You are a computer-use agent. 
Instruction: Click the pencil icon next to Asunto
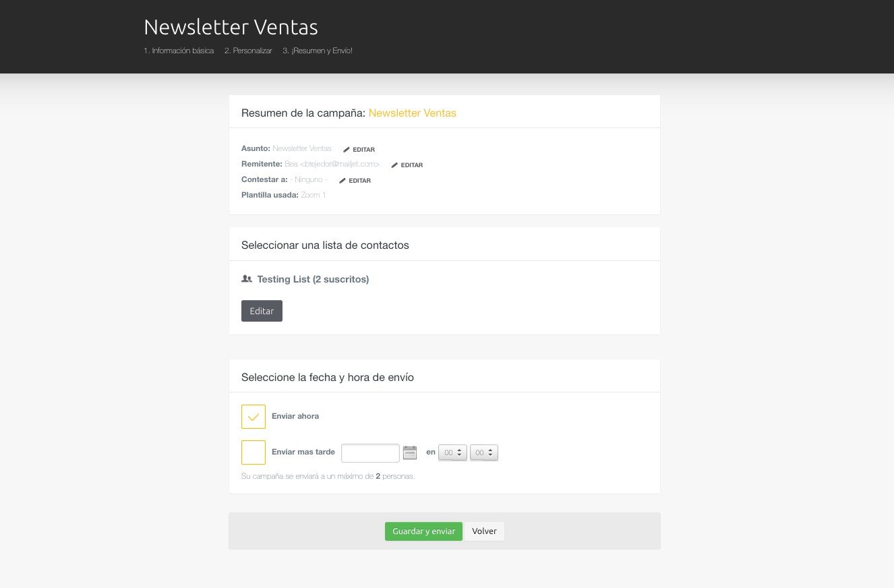[x=347, y=150]
